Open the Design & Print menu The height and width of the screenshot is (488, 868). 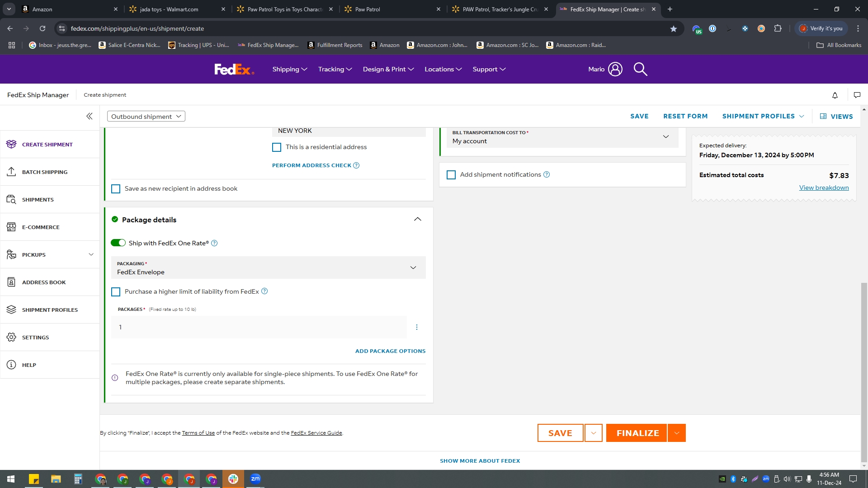(388, 69)
